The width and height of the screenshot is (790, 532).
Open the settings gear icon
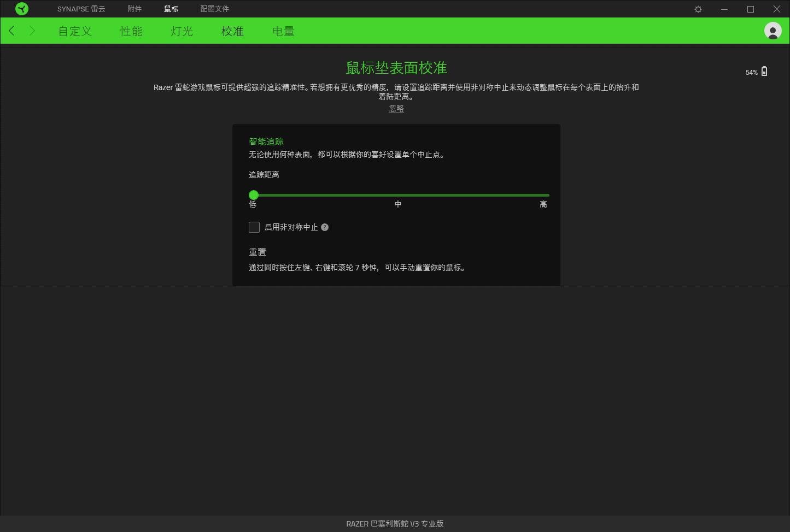[698, 9]
